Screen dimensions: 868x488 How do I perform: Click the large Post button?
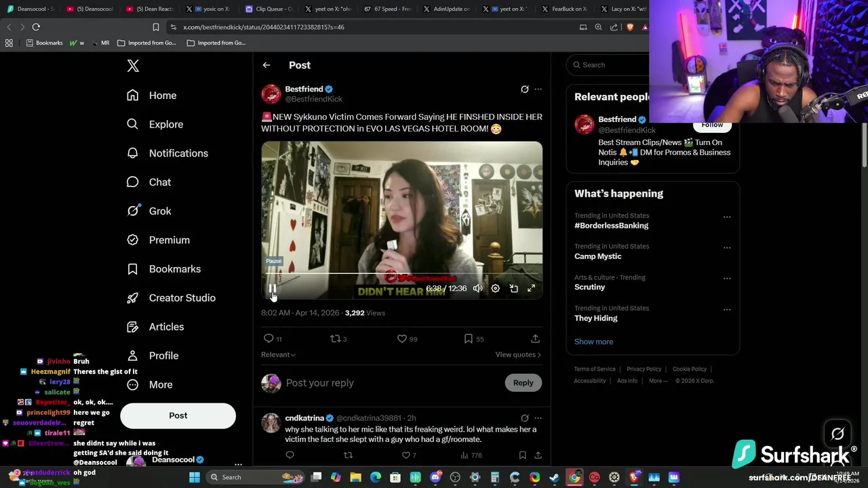178,415
